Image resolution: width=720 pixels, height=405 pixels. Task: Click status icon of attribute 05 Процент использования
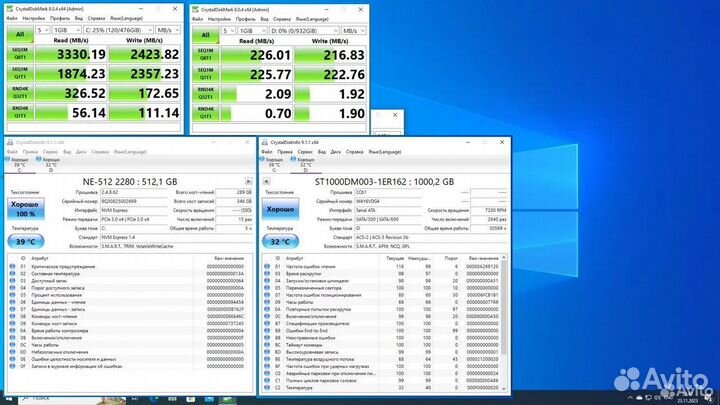pyautogui.click(x=12, y=295)
